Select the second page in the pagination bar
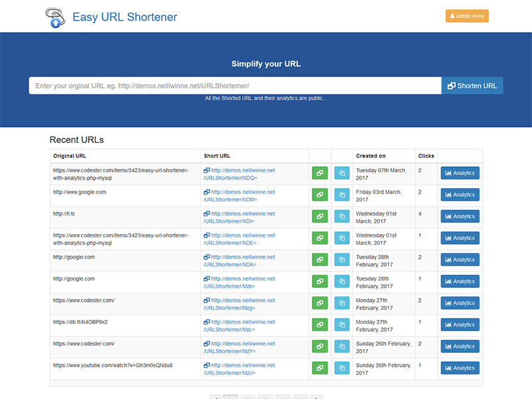Viewport: 532px width, 399px height. (x=249, y=396)
